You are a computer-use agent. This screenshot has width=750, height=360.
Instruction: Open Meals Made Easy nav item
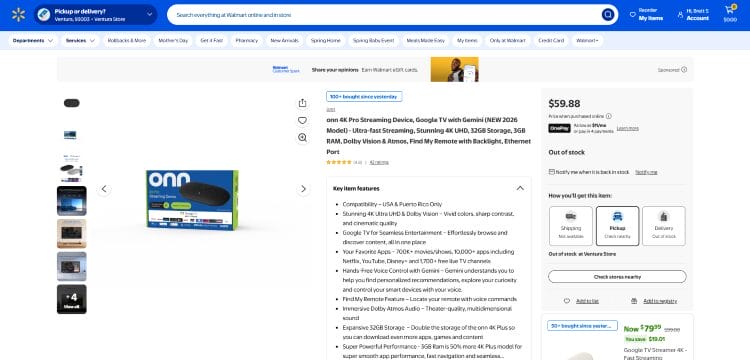click(x=426, y=41)
